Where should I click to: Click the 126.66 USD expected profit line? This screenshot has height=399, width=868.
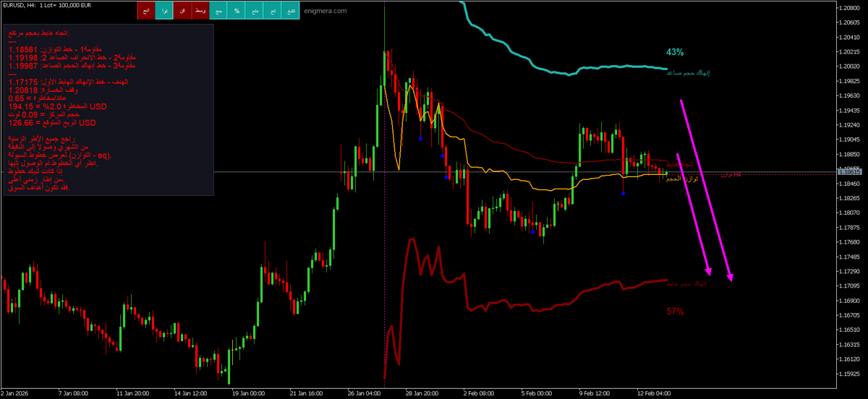[x=52, y=122]
